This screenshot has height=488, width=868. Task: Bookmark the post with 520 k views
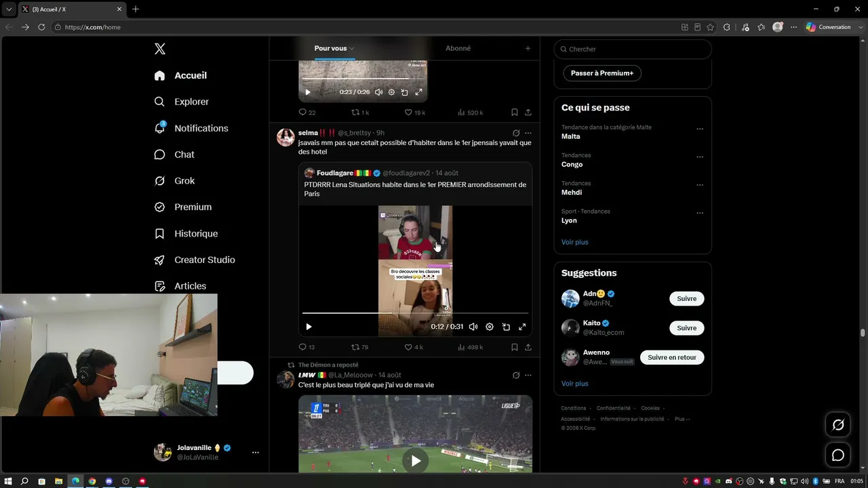point(515,113)
